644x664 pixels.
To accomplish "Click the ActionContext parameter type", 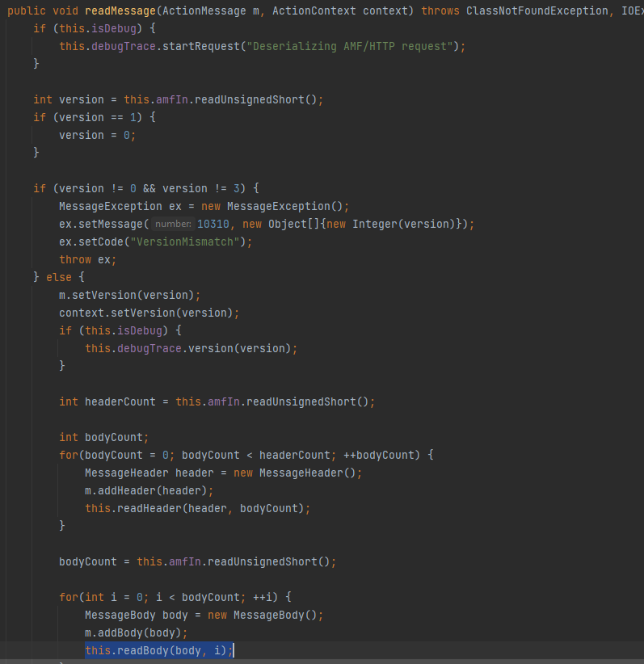I will pyautogui.click(x=314, y=11).
